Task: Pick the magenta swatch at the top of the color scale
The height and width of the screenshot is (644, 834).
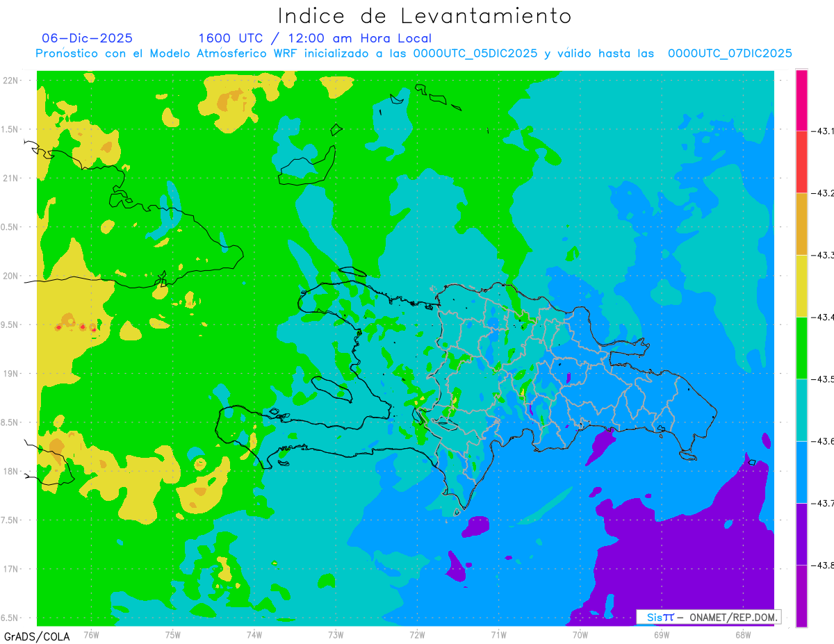Action: click(801, 100)
